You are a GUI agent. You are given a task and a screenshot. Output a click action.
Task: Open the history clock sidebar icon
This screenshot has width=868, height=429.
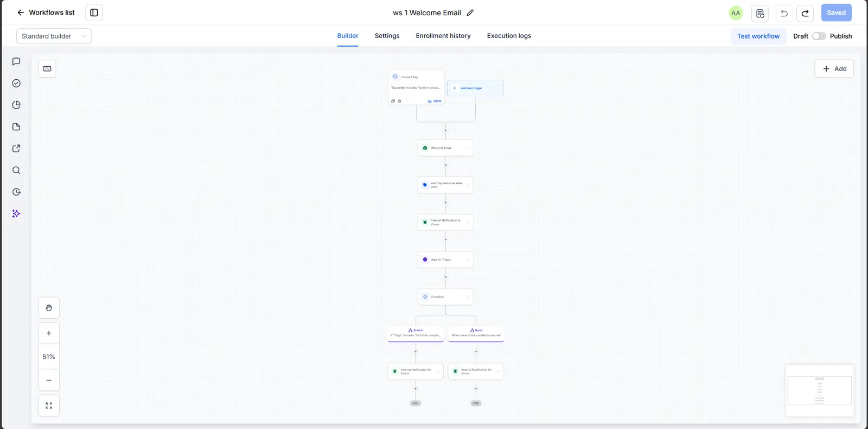[x=16, y=192]
